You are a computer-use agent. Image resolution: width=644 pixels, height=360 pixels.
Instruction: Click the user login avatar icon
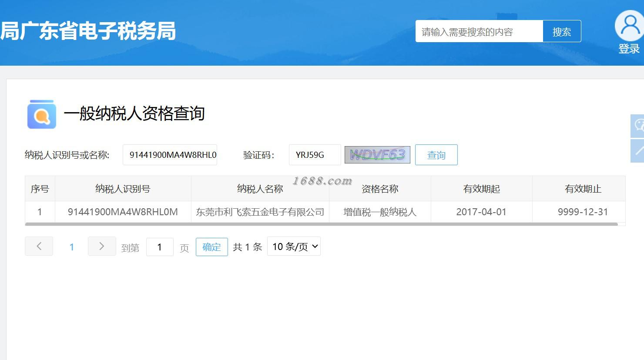click(x=629, y=26)
